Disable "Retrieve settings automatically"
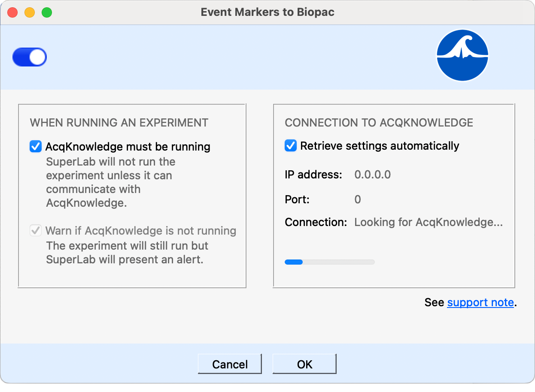 (290, 145)
